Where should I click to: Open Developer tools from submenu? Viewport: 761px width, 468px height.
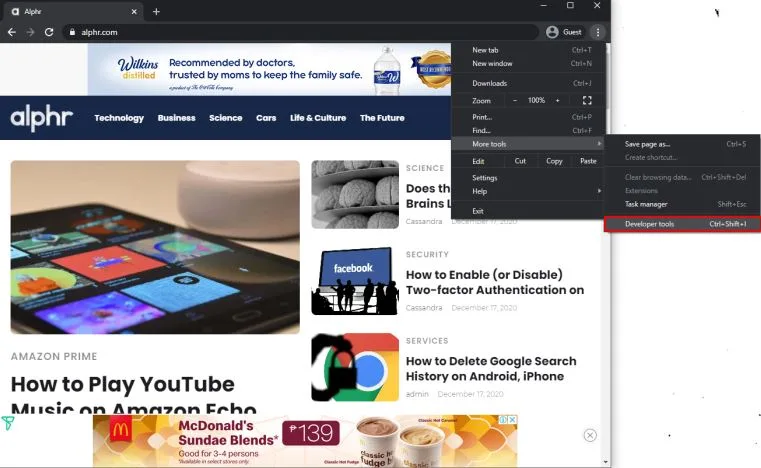pos(682,224)
